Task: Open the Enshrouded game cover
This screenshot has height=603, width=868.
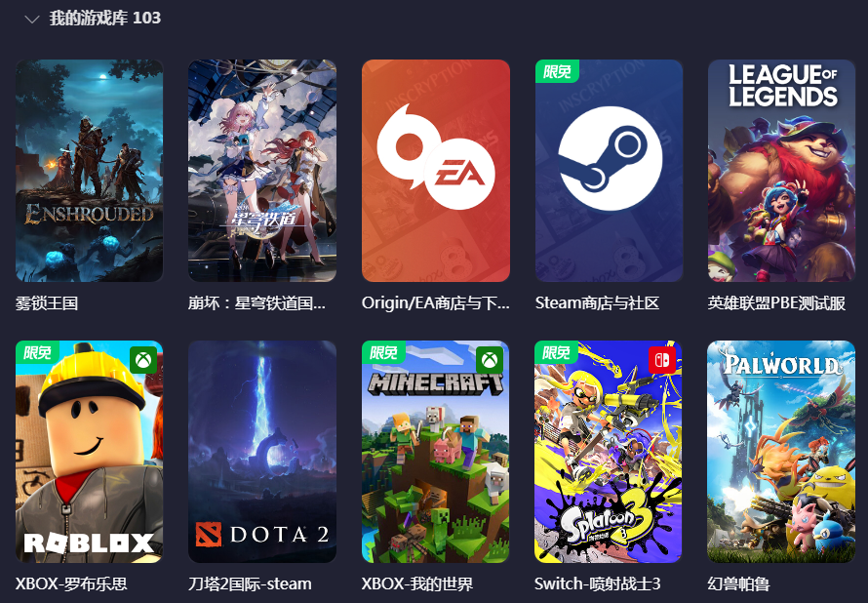Action: click(89, 171)
